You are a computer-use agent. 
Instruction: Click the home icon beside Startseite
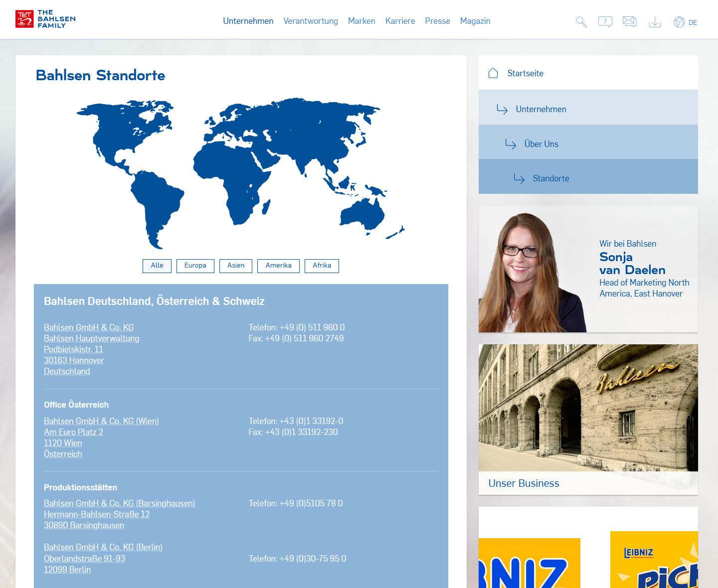(x=493, y=73)
